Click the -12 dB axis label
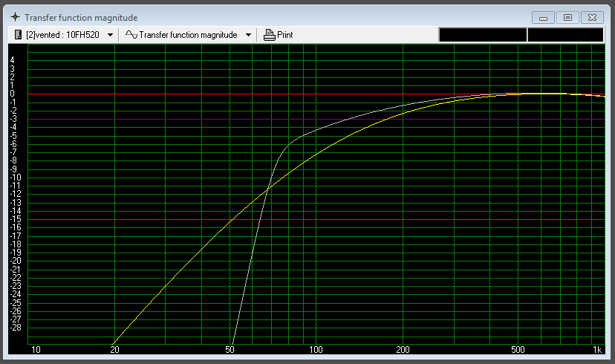Screen dimensions: 615x364 tap(16, 194)
